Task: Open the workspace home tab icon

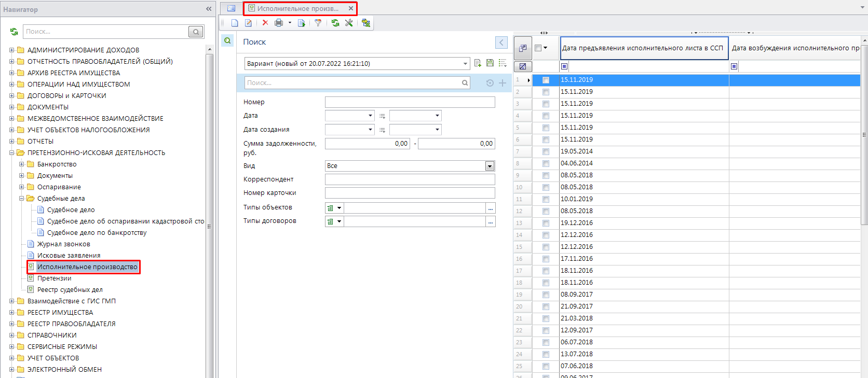Action: 231,8
